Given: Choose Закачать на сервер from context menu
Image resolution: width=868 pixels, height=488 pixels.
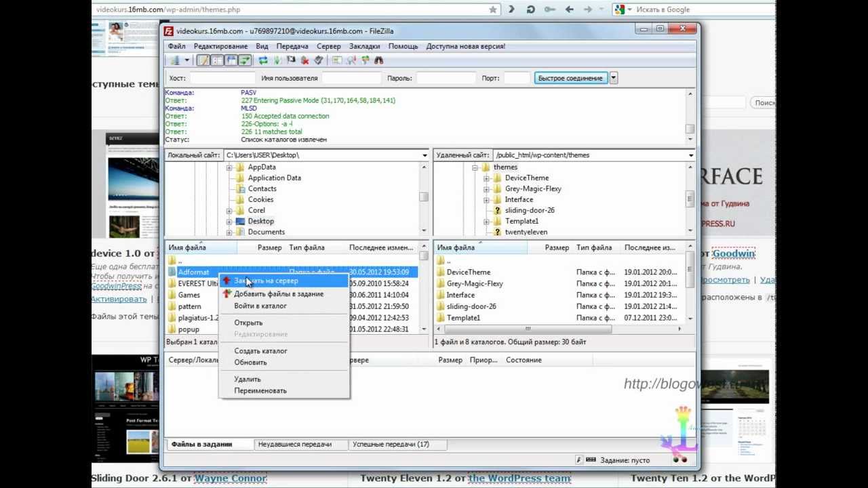Looking at the screenshot, I should coord(283,281).
